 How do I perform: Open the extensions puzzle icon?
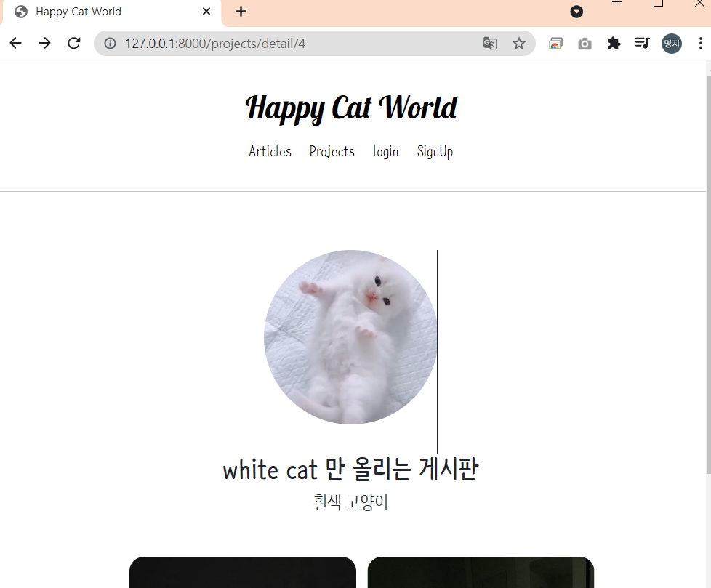(614, 44)
